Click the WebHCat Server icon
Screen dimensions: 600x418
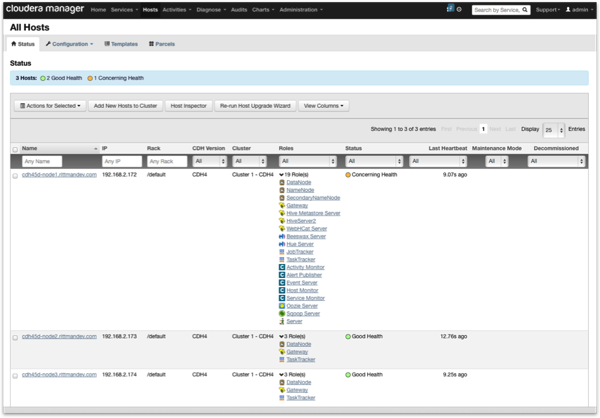pos(282,229)
